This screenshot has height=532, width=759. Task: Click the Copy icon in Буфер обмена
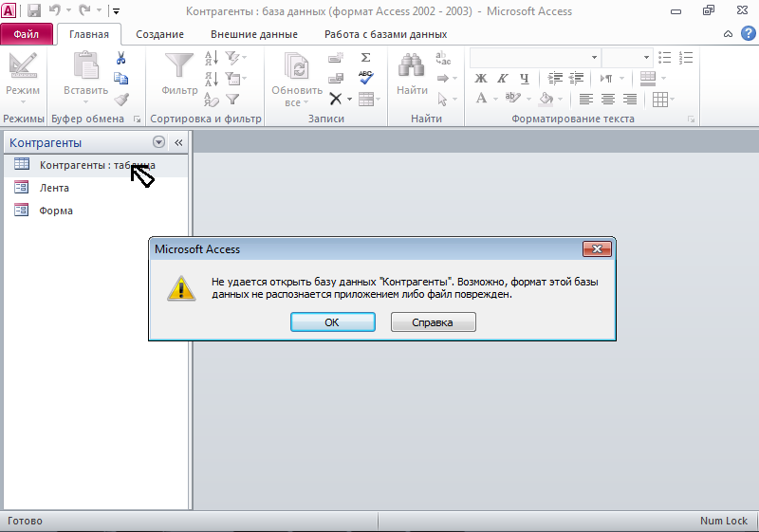point(121,79)
